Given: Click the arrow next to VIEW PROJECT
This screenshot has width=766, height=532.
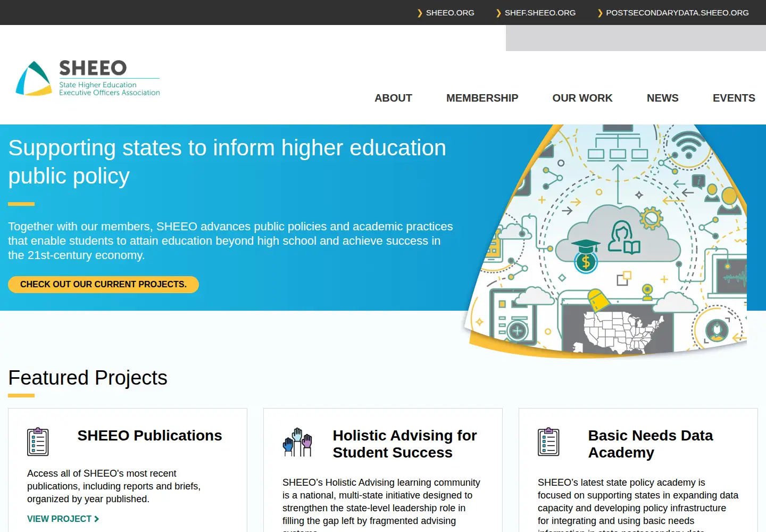Looking at the screenshot, I should click(x=96, y=519).
